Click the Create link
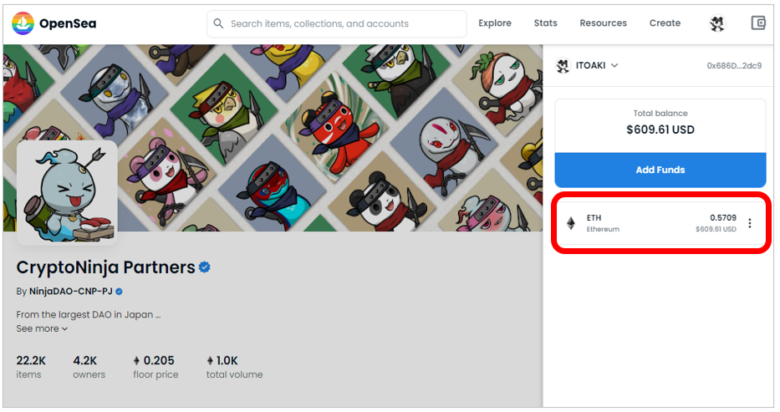 665,23
